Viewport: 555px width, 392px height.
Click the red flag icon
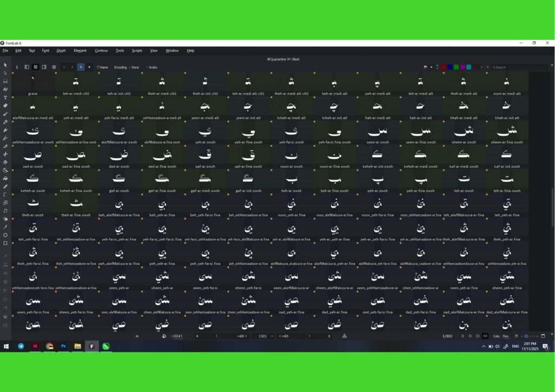[x=425, y=67]
